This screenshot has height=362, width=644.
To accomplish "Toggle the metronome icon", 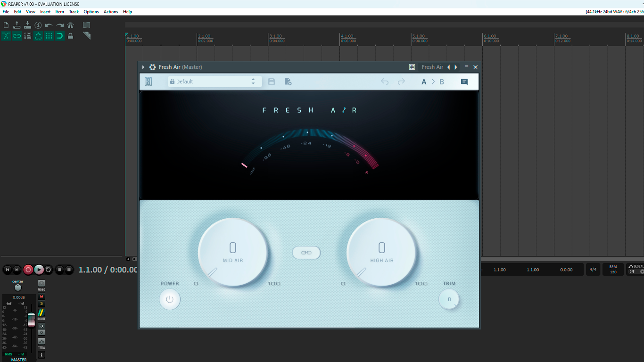I will point(71,25).
